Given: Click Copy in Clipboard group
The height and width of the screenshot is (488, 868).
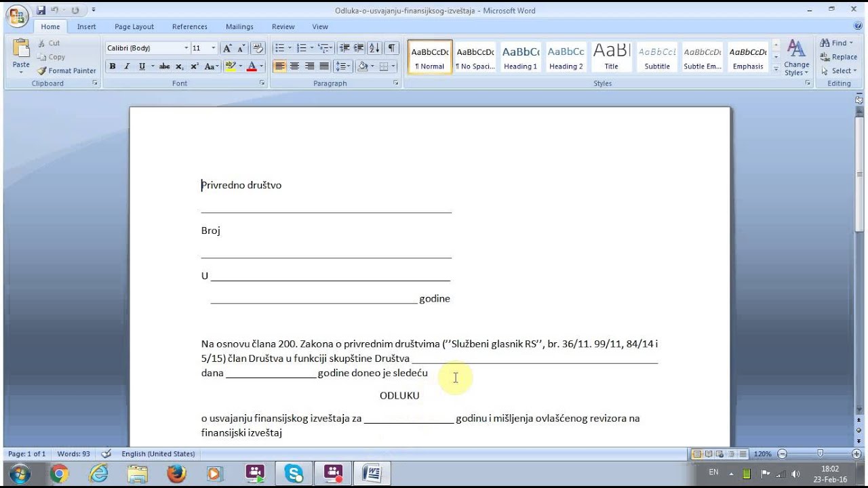Looking at the screenshot, I should [x=52, y=57].
